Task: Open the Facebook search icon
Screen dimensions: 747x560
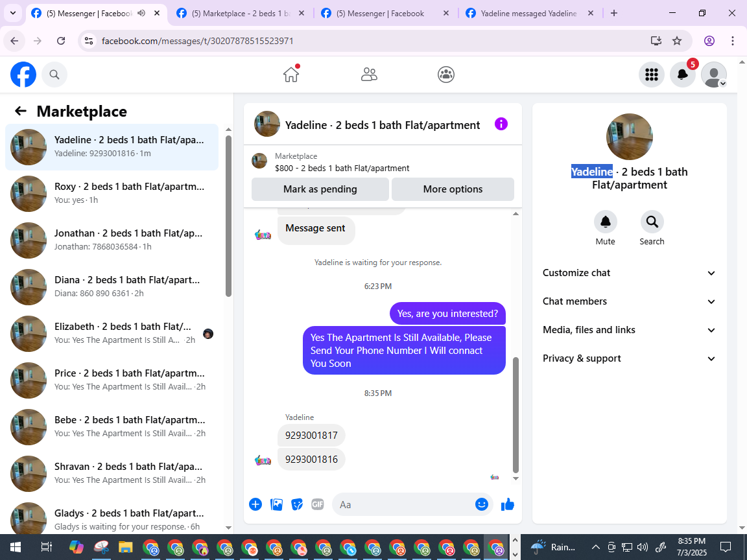Action: pyautogui.click(x=54, y=75)
